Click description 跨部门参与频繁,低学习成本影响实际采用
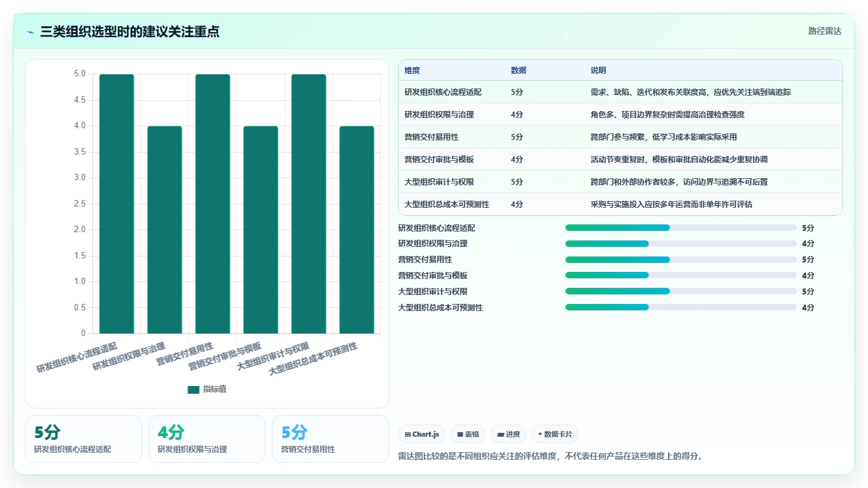The width and height of the screenshot is (868, 488). pyautogui.click(x=664, y=137)
